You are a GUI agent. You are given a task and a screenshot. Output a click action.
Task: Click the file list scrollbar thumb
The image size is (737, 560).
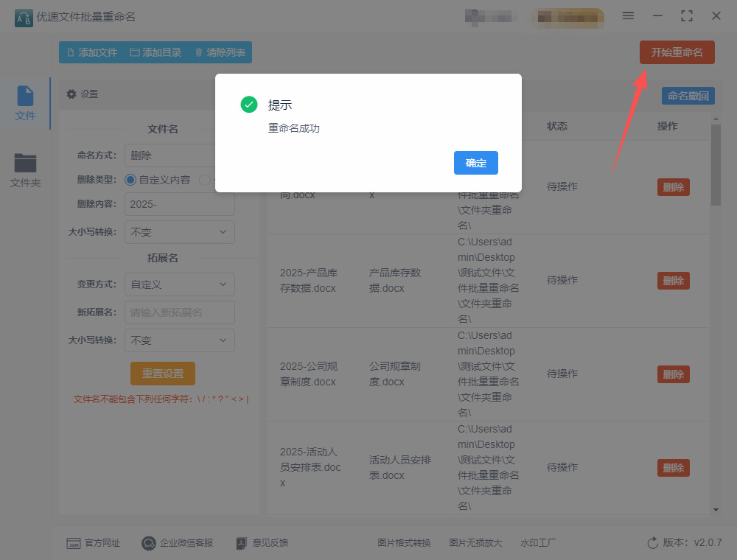coord(716,165)
